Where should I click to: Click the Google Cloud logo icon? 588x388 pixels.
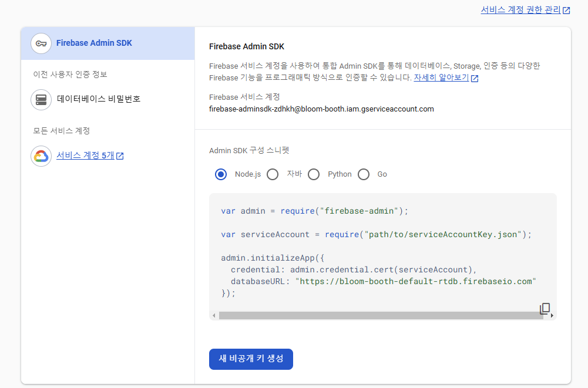pos(41,156)
